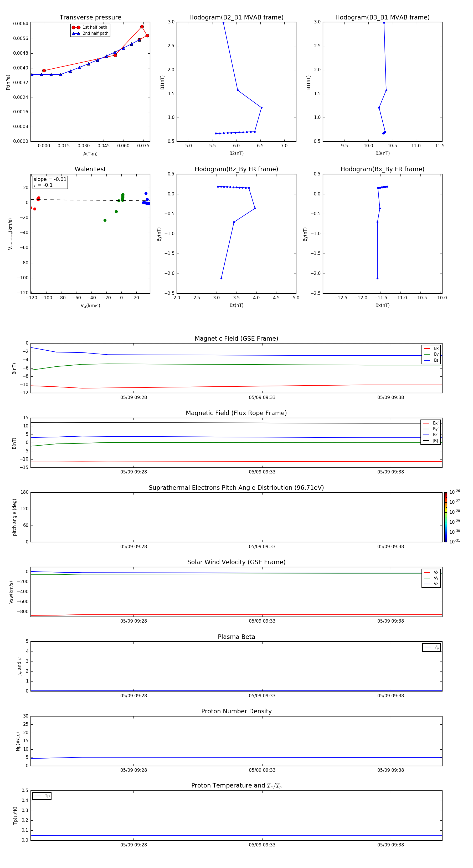Click the "pitch angle (deg)" y-axis label
The height and width of the screenshot is (868, 473).
14,517
